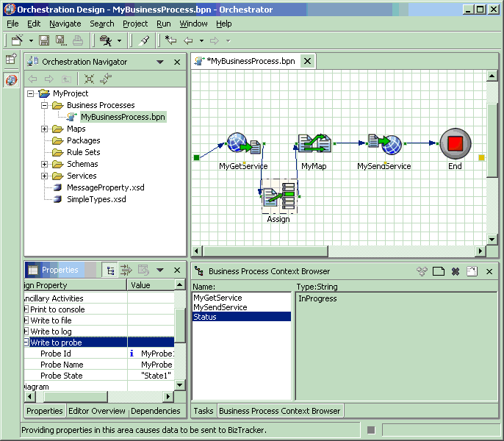Click the Back navigation toolbar arrow
This screenshot has height=441, width=504.
pos(188,41)
